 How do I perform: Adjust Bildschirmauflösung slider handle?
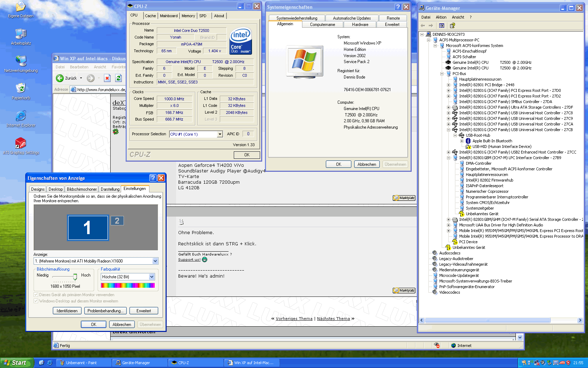point(75,277)
